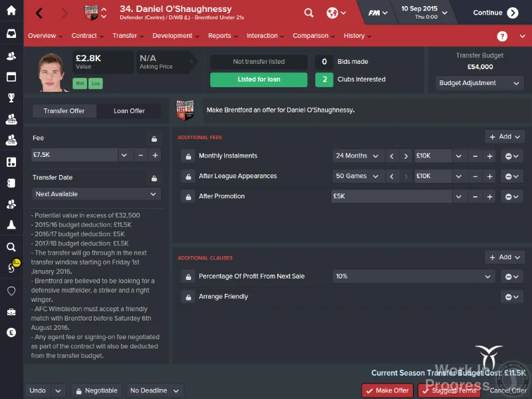532x399 pixels.
Task: Click the search magnifier in top bar
Action: 309,13
